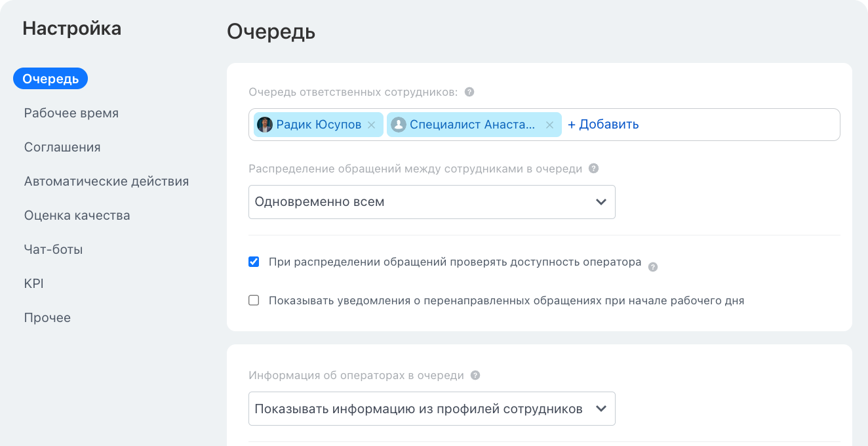This screenshot has height=446, width=868.
Task: Open the Одновременно всем dropdown
Action: coord(432,202)
